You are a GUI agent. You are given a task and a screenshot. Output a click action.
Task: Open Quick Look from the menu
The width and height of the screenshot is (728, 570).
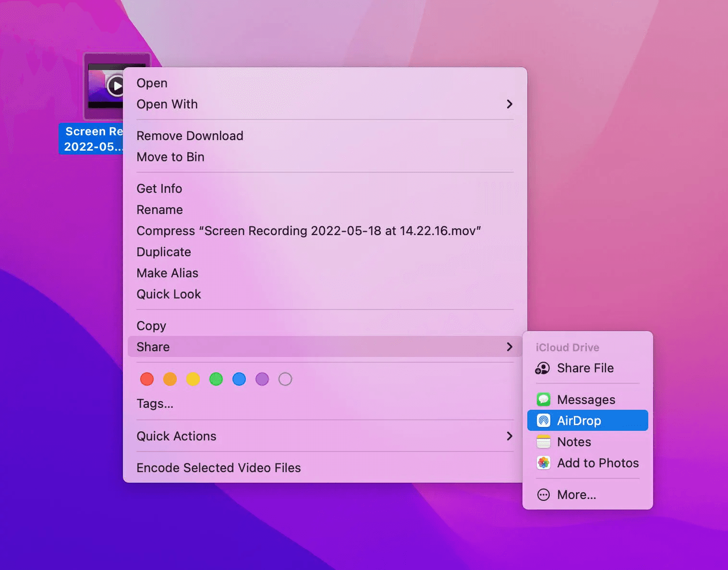tap(325, 294)
